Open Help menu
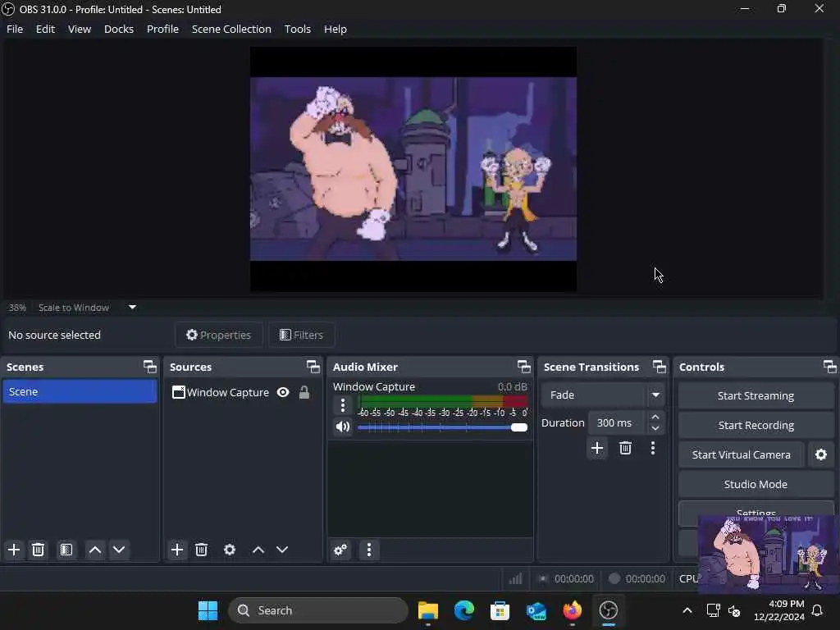Viewport: 840px width, 630px height. (336, 29)
